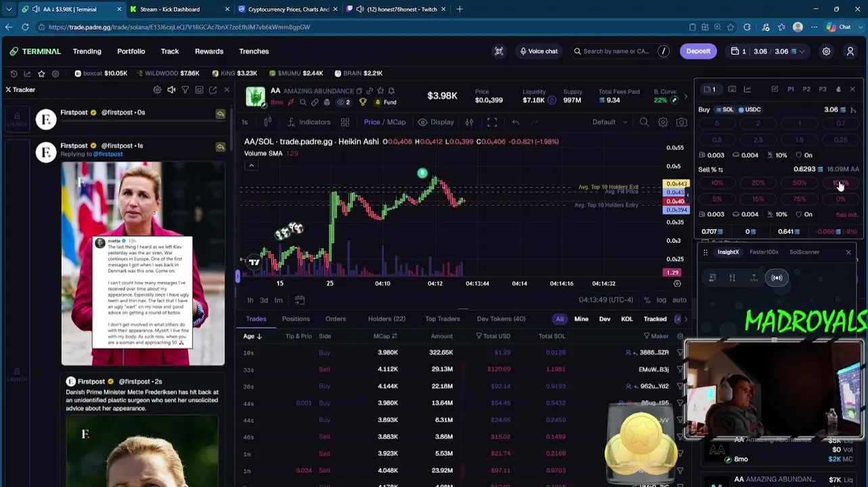868x487 pixels.
Task: Open X Tracker settings gear
Action: 157,90
